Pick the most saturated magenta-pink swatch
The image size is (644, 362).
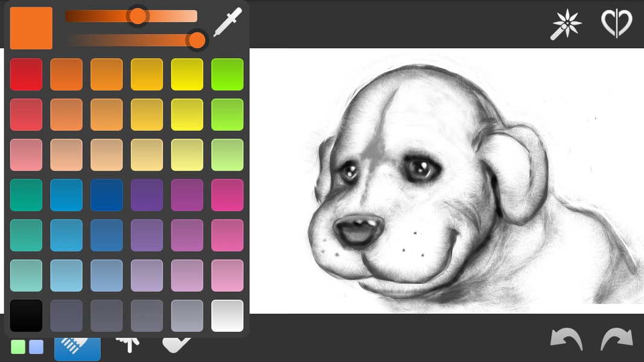[227, 195]
